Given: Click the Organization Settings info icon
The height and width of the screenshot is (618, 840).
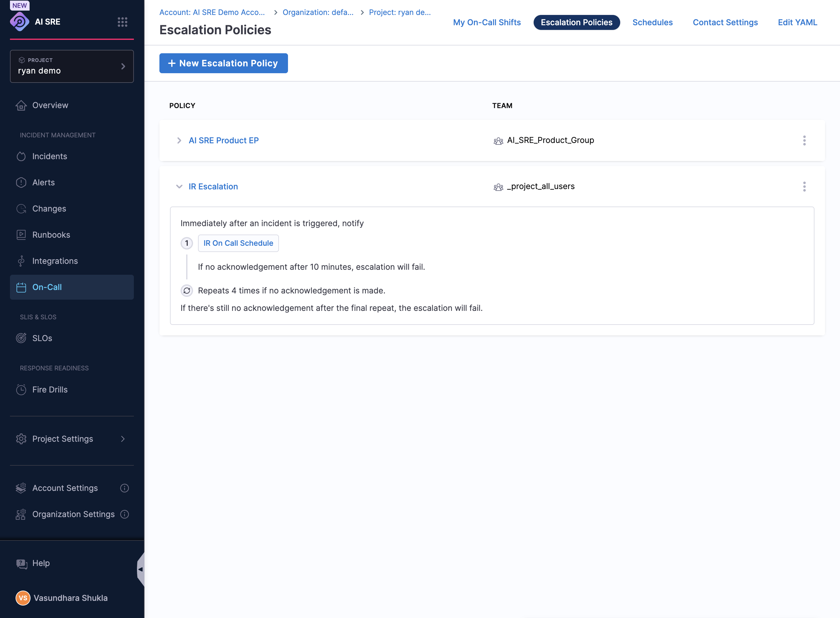Looking at the screenshot, I should pyautogui.click(x=125, y=514).
